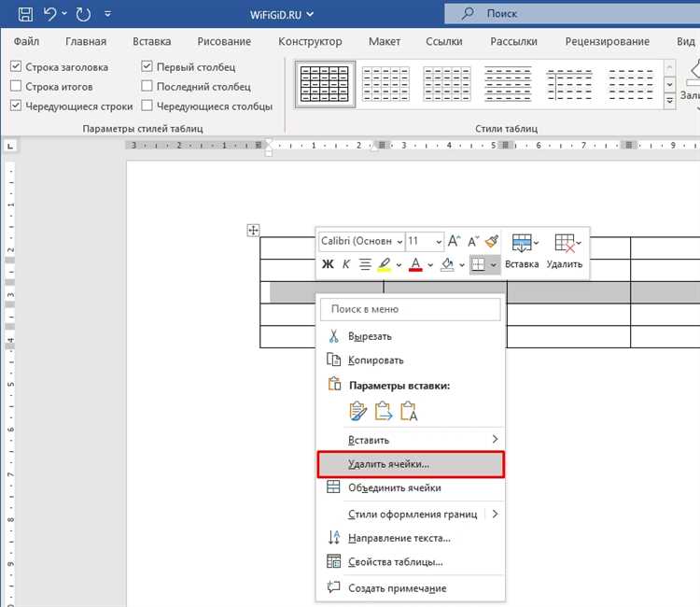Click Удалить table delete button in mini toolbar
Screen dimensions: 700x607
565,251
